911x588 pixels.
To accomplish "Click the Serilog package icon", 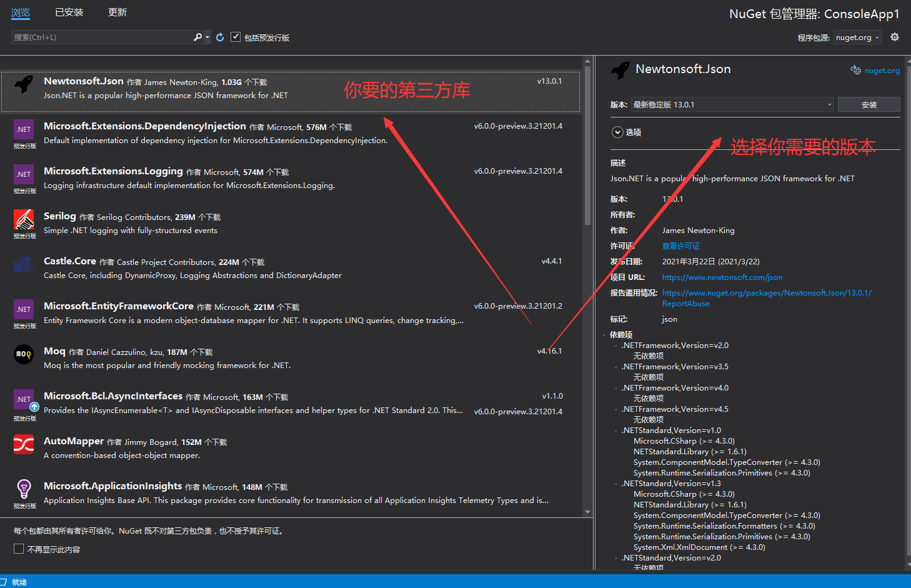I will click(24, 219).
